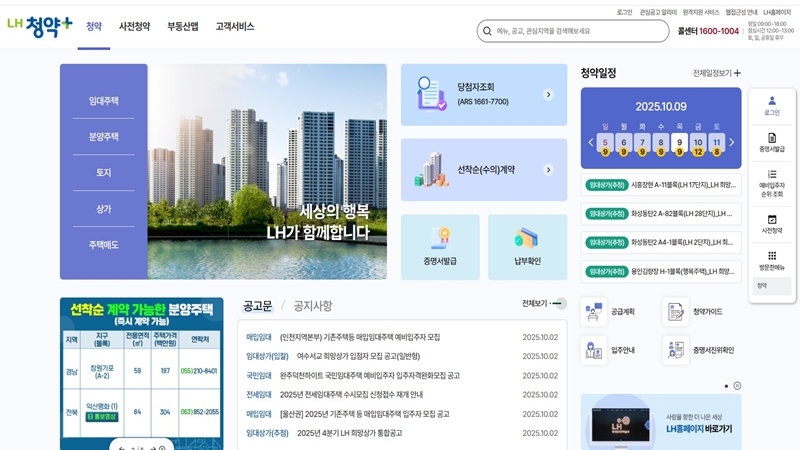Open 여수서교 희망상가 입점자 모집 notice
This screenshot has width=800, height=450.
point(358,356)
